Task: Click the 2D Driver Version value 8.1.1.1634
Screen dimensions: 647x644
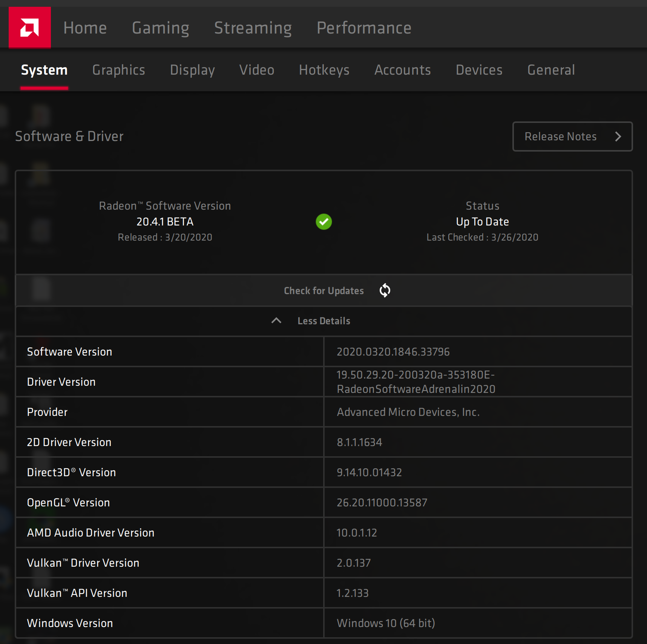Action: pyautogui.click(x=359, y=442)
